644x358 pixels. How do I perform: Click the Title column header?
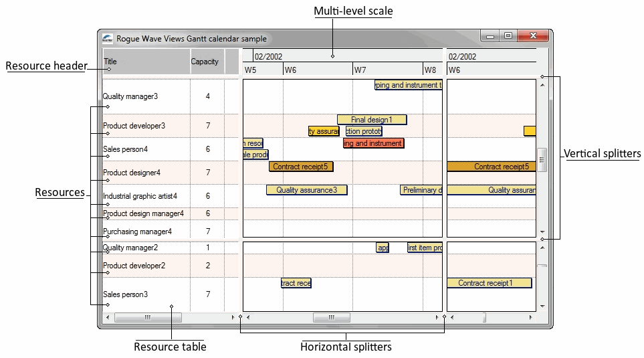pyautogui.click(x=146, y=62)
